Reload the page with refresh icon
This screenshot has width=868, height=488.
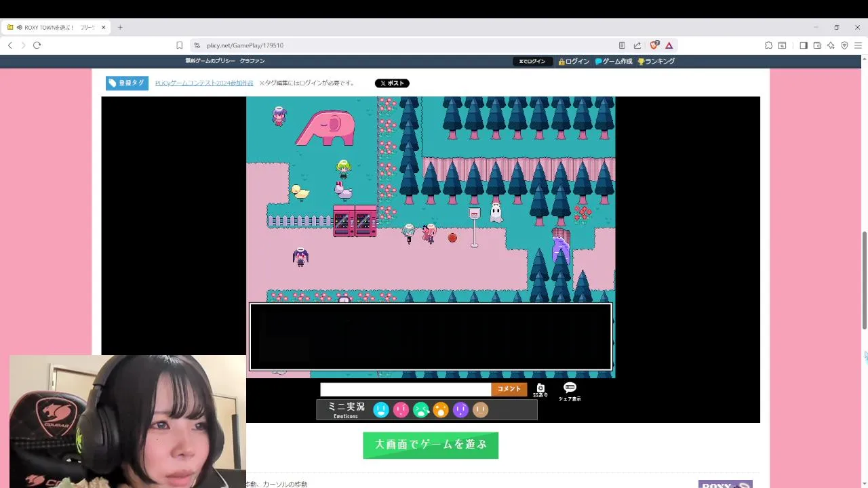tap(37, 45)
